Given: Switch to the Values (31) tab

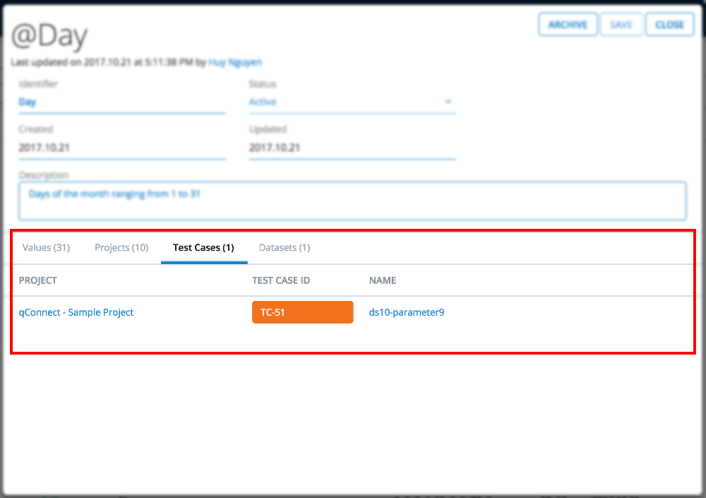Looking at the screenshot, I should coord(46,247).
